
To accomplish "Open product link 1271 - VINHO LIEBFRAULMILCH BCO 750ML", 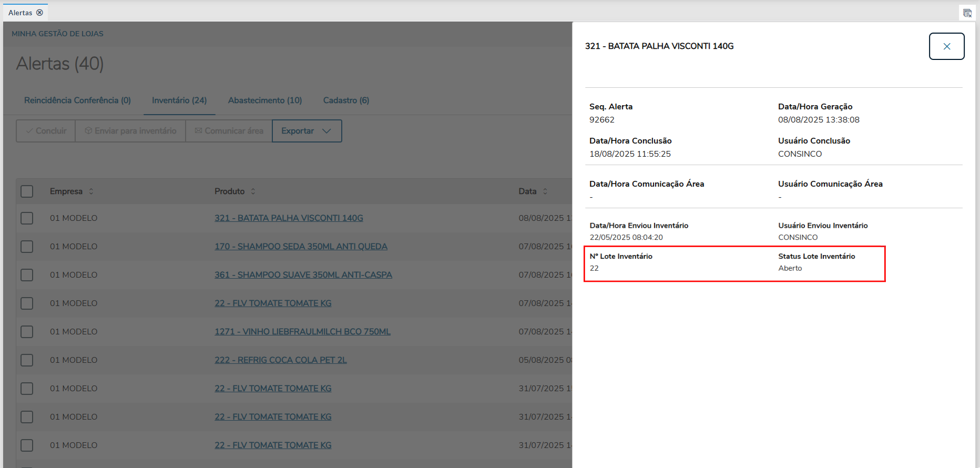I will coord(302,332).
